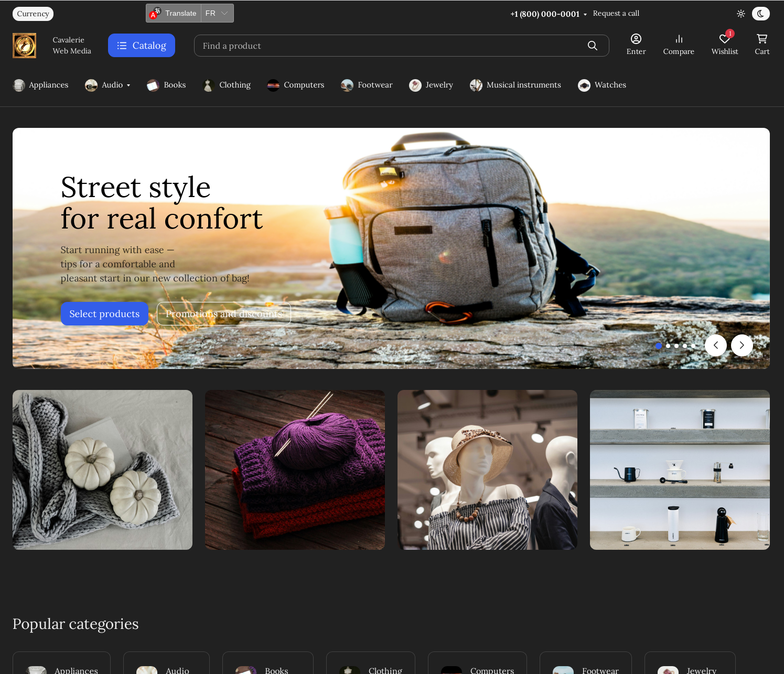The image size is (784, 674).
Task: Open the Wishlist heart icon
Action: (725, 39)
